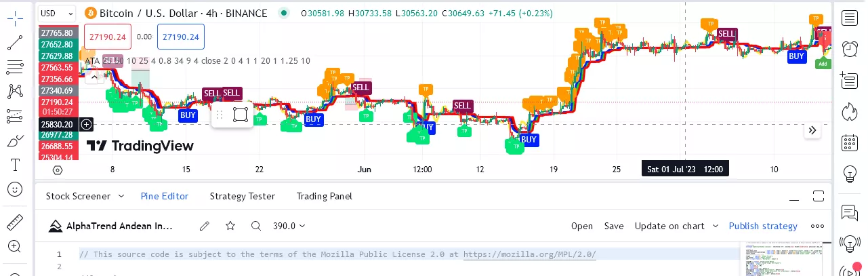Switch to the Trading Panel tab
Screen dimensions: 868x276
tap(324, 196)
